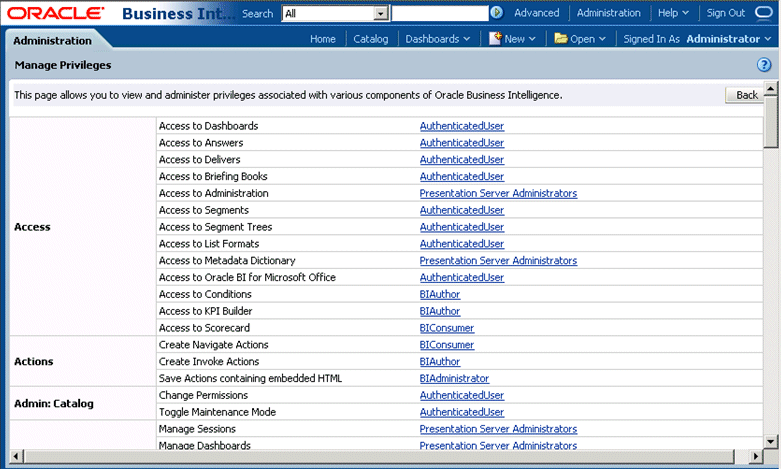Select the Manage Sessions text
The height and width of the screenshot is (469, 781).
[x=197, y=429]
